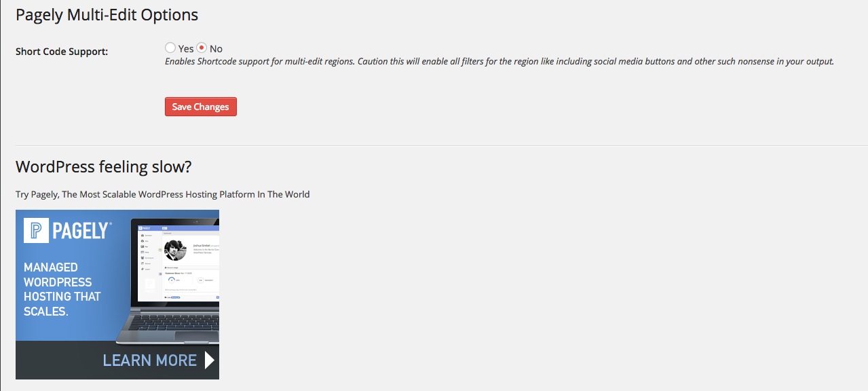Click the Pagely 'P' logo icon
Screen dimensions: 868x391
[x=36, y=230]
